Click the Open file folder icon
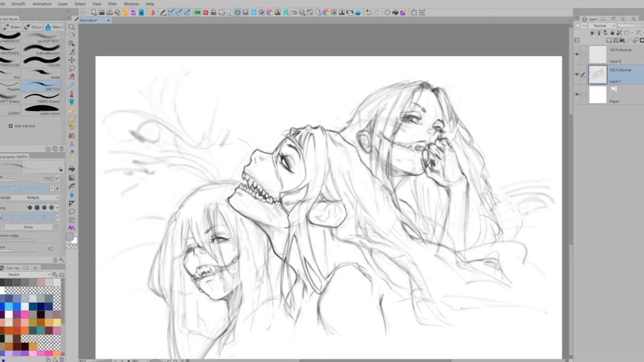The height and width of the screenshot is (362, 644). [102, 12]
